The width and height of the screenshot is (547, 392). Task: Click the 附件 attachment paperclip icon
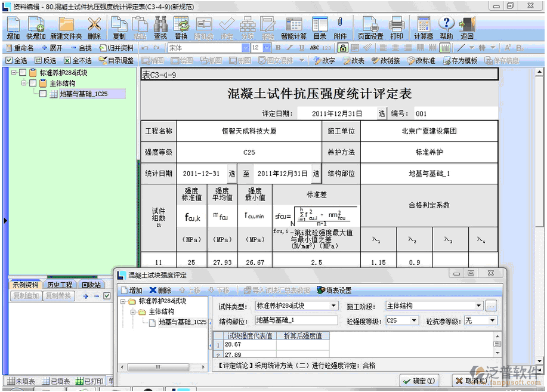click(340, 27)
